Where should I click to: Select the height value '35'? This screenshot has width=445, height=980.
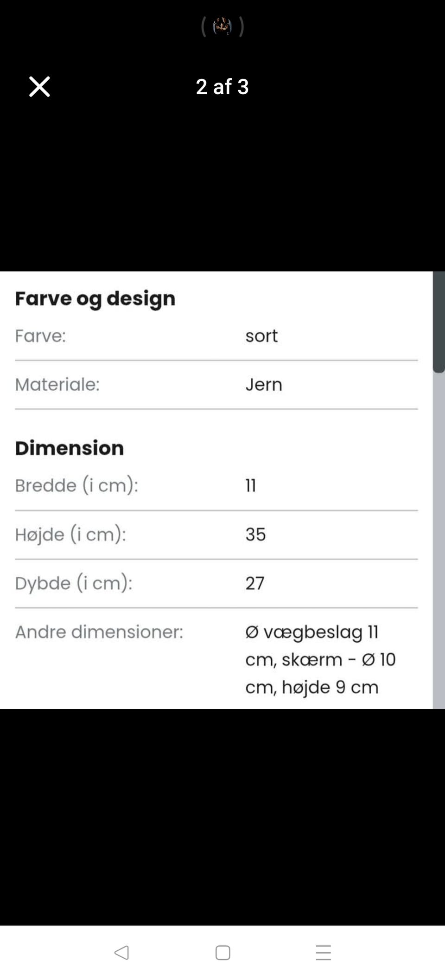[255, 534]
